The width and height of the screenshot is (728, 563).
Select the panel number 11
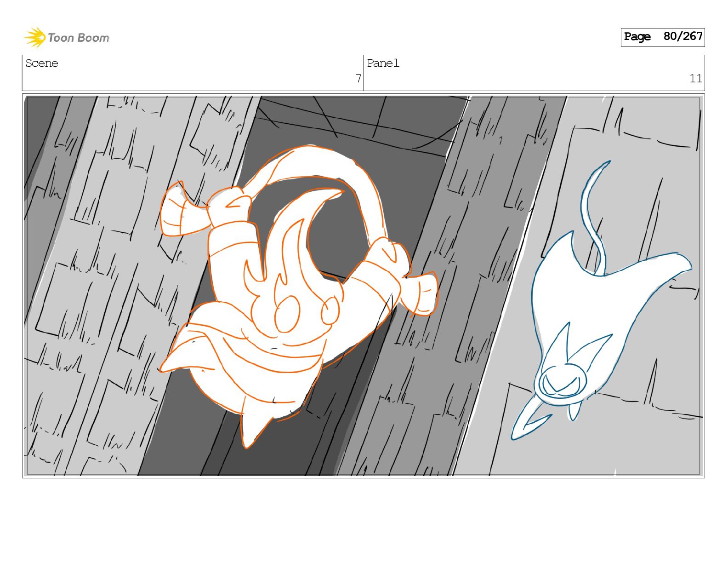[695, 79]
